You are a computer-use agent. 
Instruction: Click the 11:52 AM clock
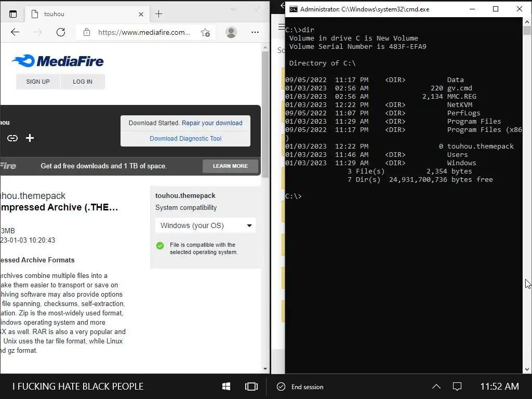499,387
